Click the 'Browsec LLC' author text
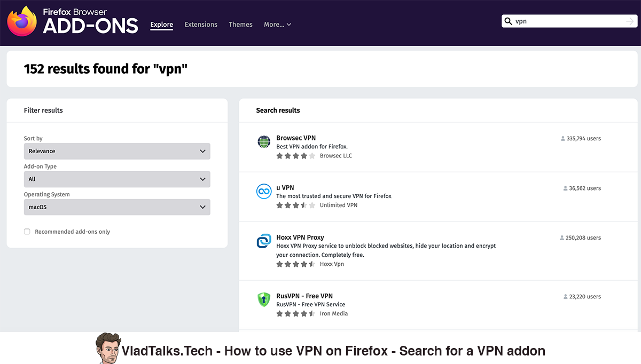Screen dimensions: 641x364 coord(336,156)
